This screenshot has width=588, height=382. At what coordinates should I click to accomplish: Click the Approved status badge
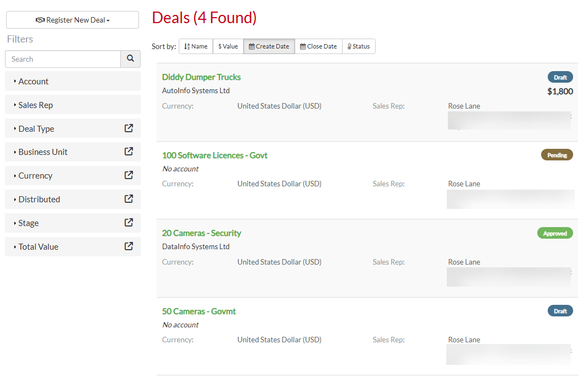(x=554, y=233)
